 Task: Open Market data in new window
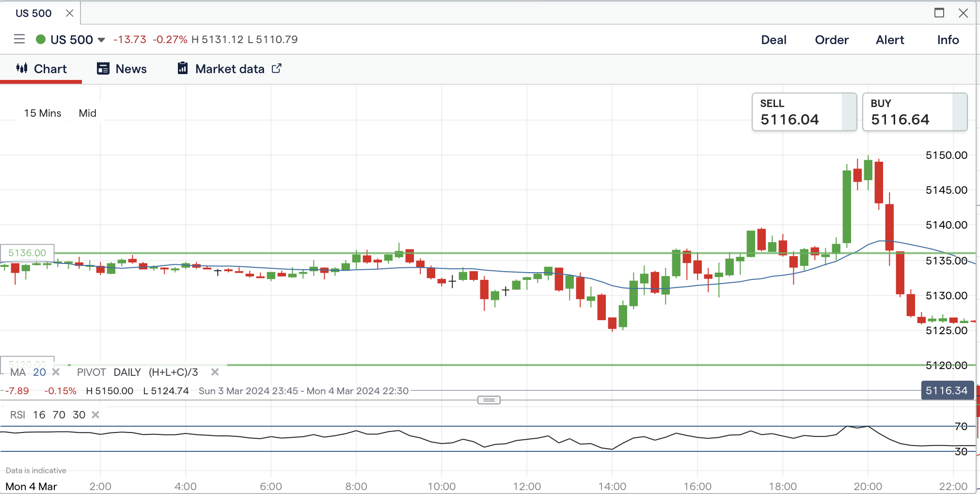[230, 69]
